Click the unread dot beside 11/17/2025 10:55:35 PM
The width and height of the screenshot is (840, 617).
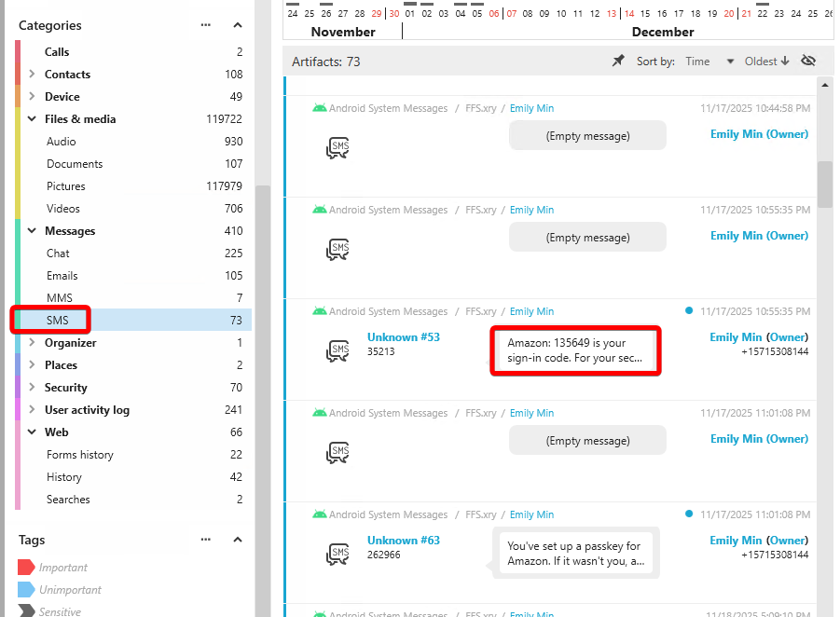(689, 310)
